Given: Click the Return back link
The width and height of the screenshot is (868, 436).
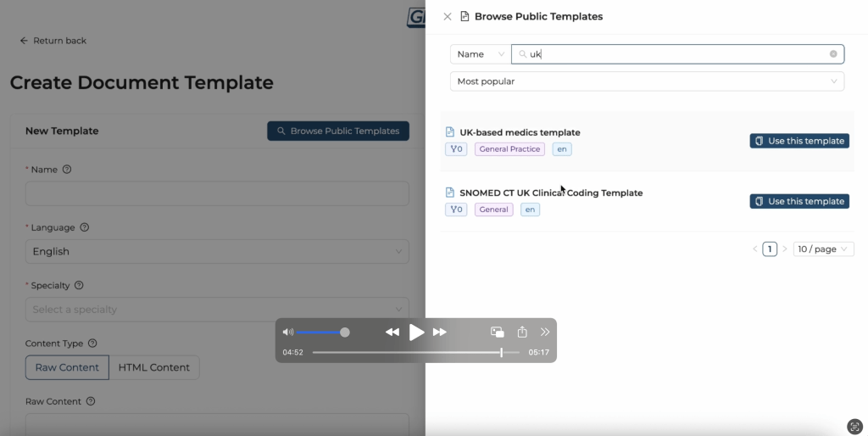Looking at the screenshot, I should click(x=53, y=41).
